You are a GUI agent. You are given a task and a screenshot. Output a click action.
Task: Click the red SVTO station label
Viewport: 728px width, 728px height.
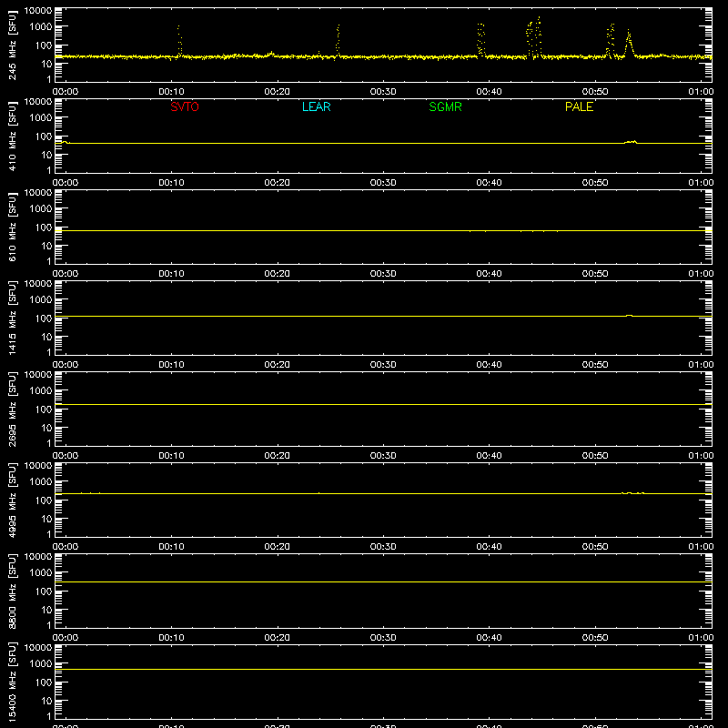point(185,106)
